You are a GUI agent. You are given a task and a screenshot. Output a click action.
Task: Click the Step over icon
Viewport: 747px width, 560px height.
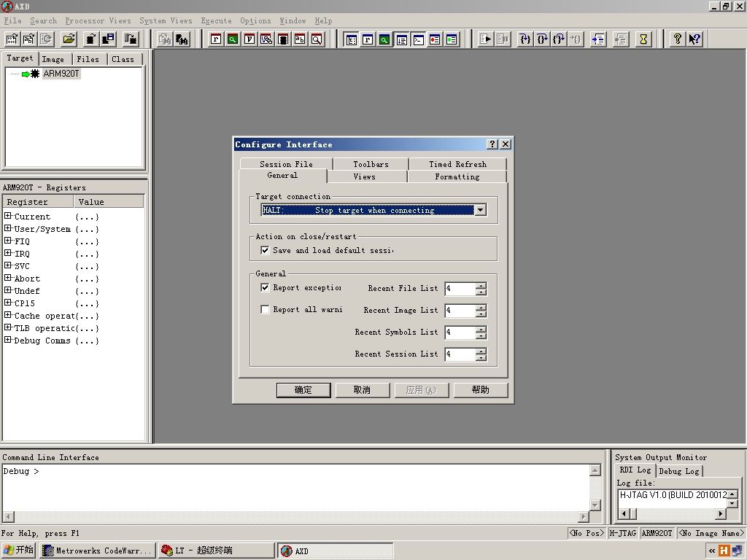click(x=542, y=39)
